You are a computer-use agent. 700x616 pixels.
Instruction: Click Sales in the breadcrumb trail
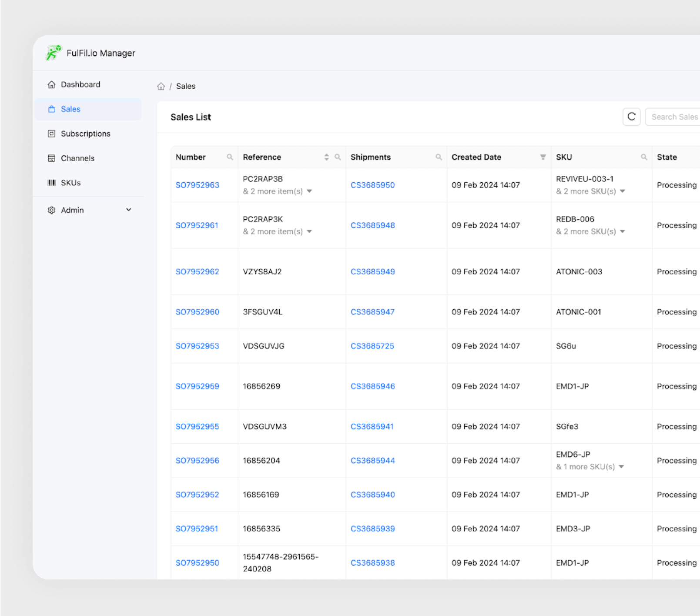point(186,86)
